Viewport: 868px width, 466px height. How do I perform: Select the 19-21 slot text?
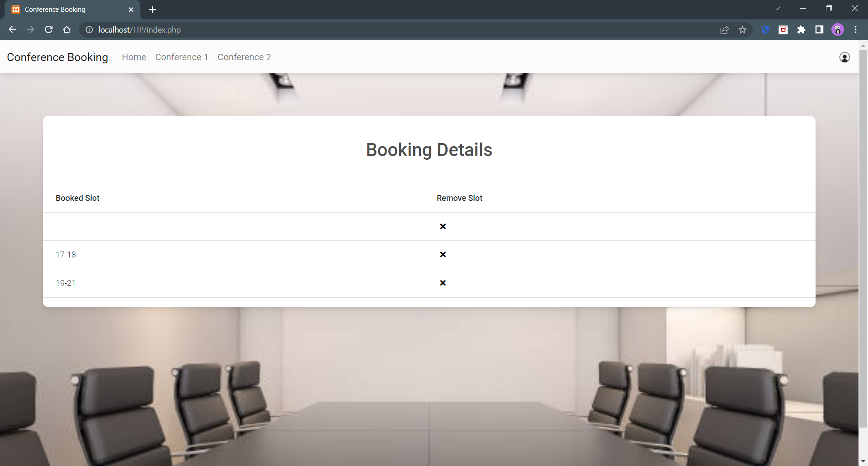tap(66, 283)
